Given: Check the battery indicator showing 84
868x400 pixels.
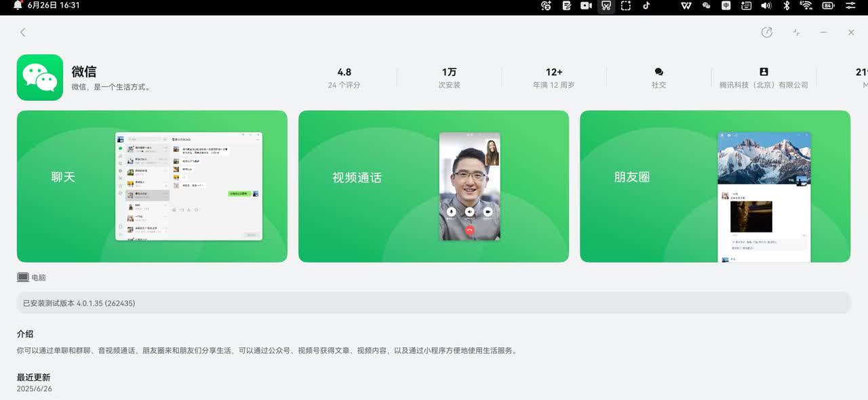Looking at the screenshot, I should click(828, 5).
